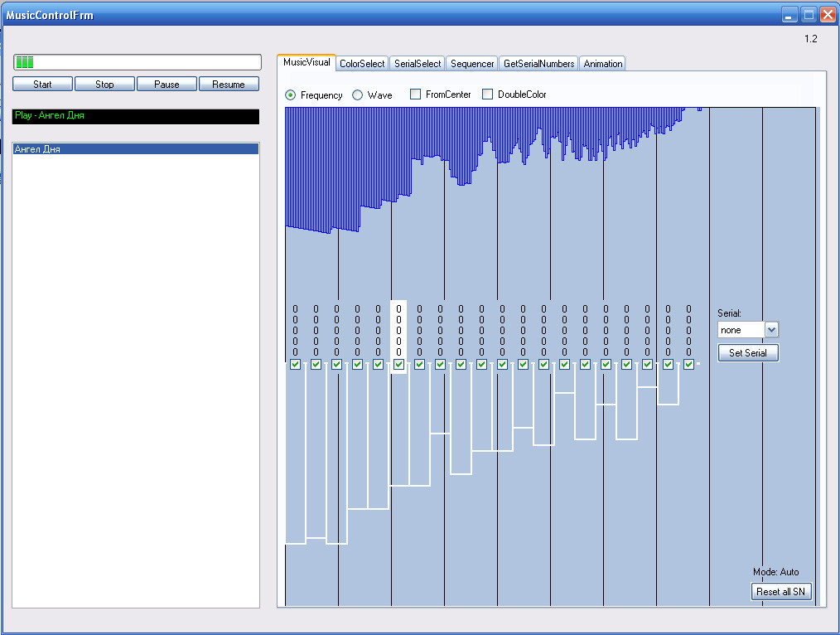
Task: Go to the Sequencer tab
Action: coord(472,64)
